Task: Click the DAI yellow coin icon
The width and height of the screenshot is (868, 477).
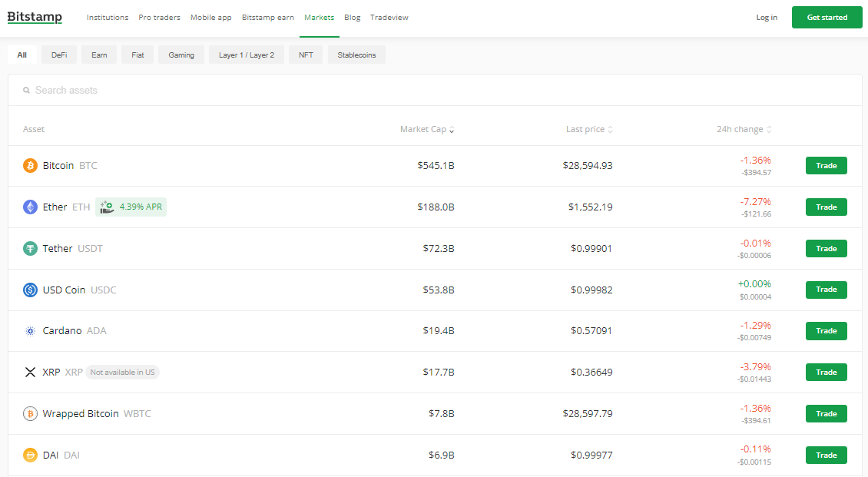Action: point(30,455)
